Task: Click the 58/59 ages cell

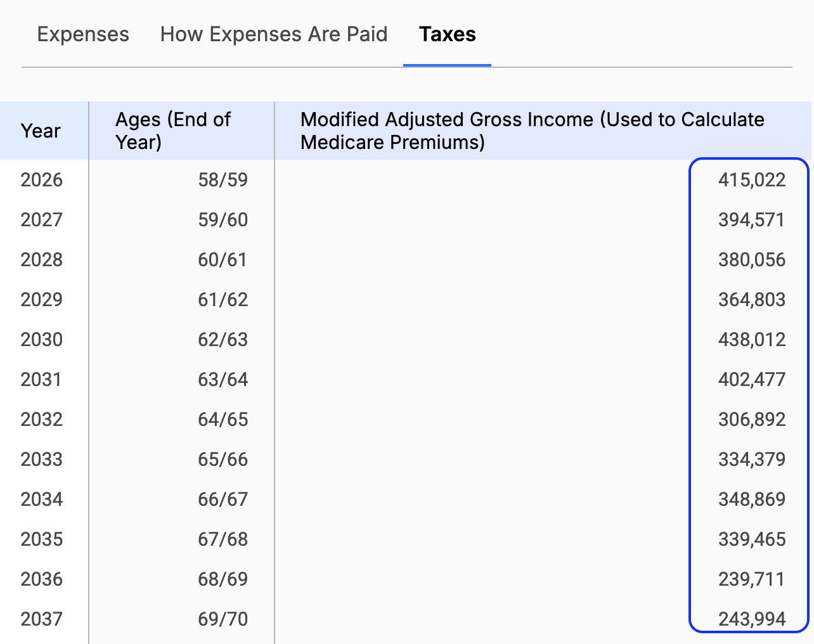Action: [223, 180]
